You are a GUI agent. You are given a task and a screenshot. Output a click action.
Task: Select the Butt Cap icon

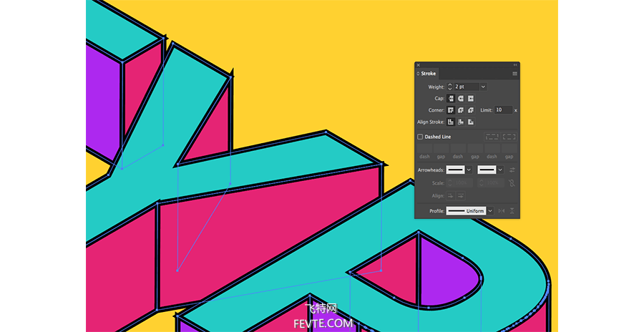(451, 99)
